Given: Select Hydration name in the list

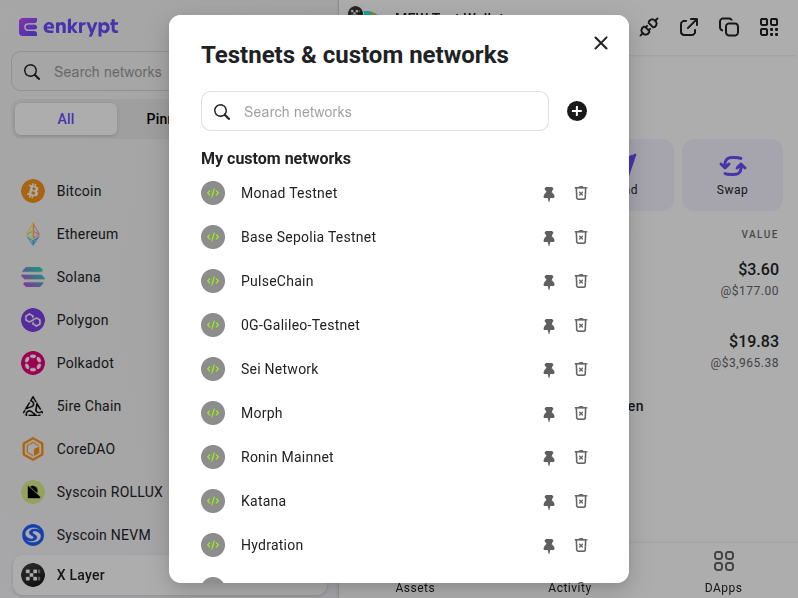Looking at the screenshot, I should tap(272, 546).
